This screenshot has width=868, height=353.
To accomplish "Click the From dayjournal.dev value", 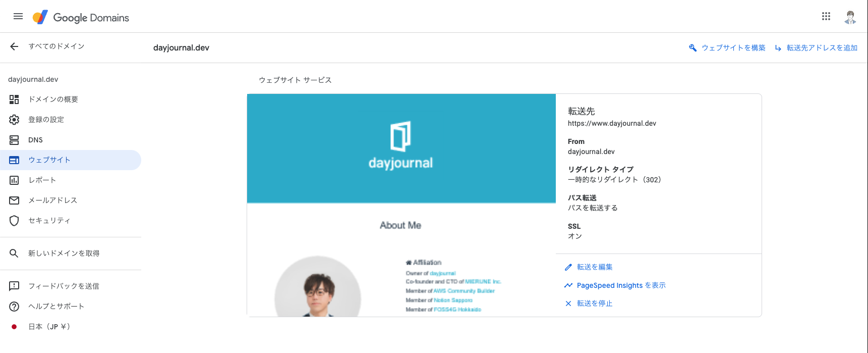I will [x=591, y=152].
